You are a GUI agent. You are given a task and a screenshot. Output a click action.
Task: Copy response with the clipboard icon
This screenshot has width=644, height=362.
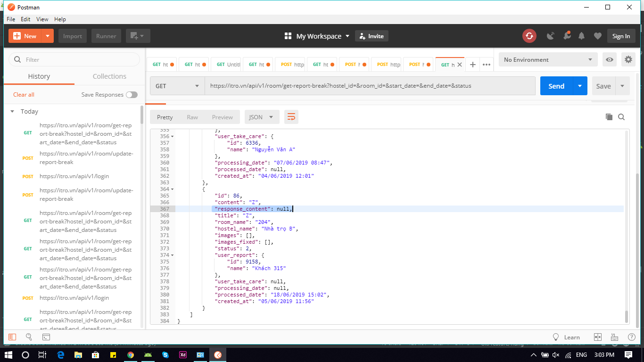[x=609, y=117]
